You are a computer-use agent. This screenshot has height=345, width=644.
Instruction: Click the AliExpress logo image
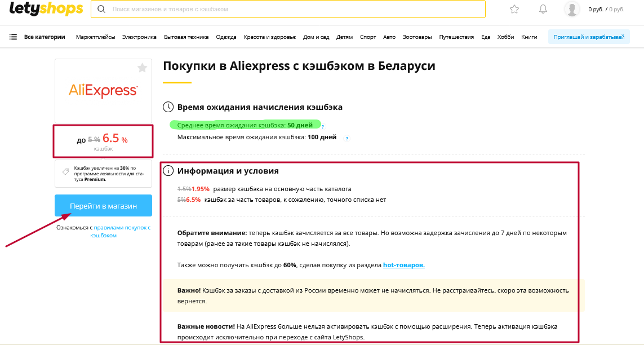[103, 91]
